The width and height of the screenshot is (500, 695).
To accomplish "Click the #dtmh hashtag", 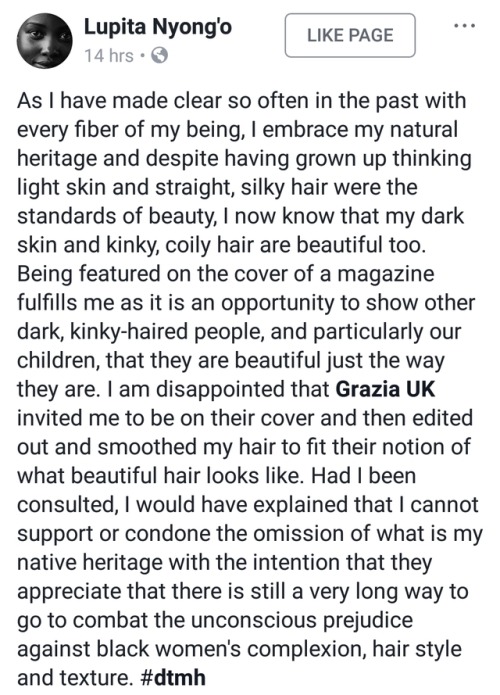I will (173, 677).
